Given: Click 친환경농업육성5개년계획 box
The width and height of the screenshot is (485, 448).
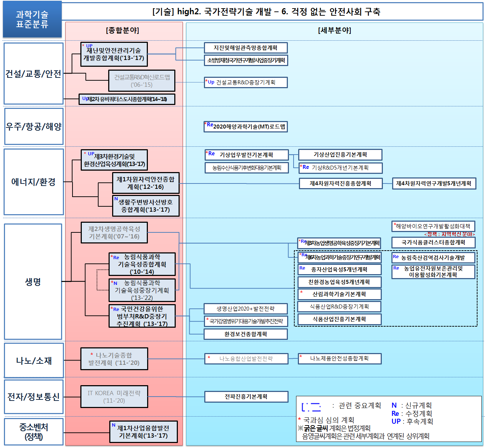Looking at the screenshot, I should coord(340,282).
